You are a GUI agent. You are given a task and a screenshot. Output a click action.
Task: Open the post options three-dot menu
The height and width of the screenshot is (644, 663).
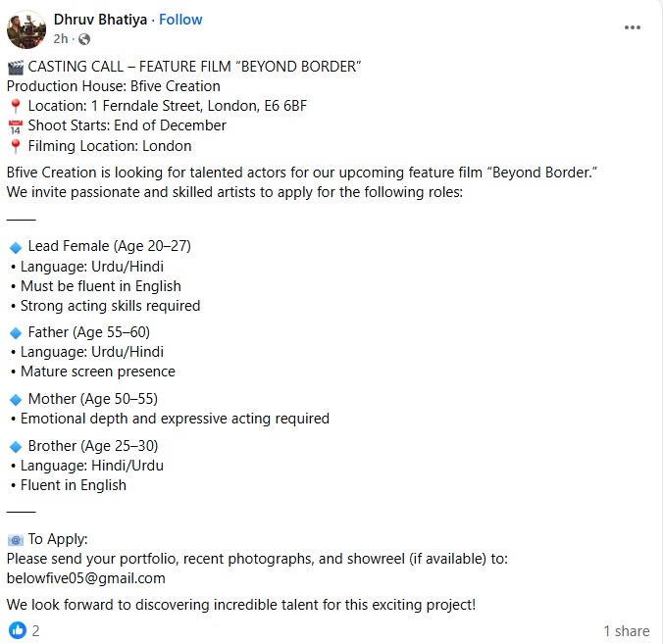[632, 27]
